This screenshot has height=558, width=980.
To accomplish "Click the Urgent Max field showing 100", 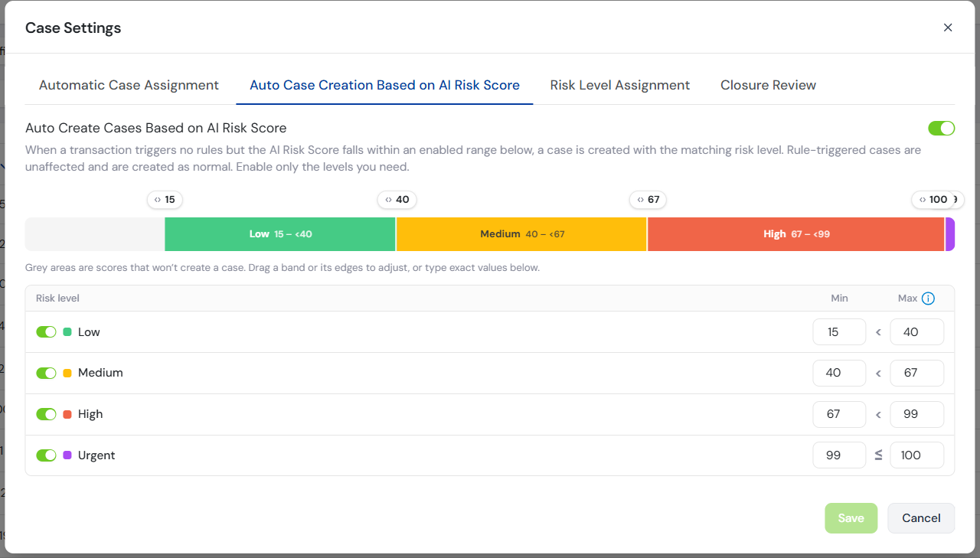I will pos(916,455).
